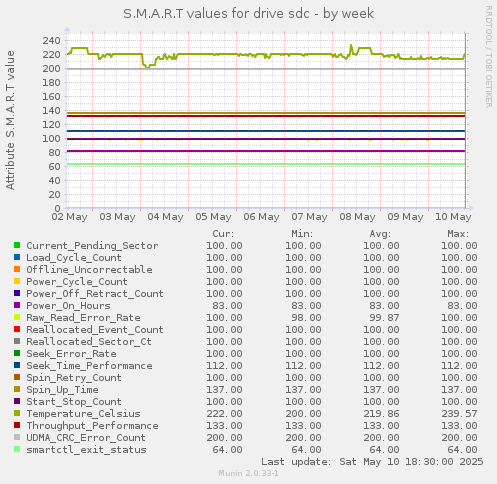Select the Reallocated_Event_Count legend label

95,330
